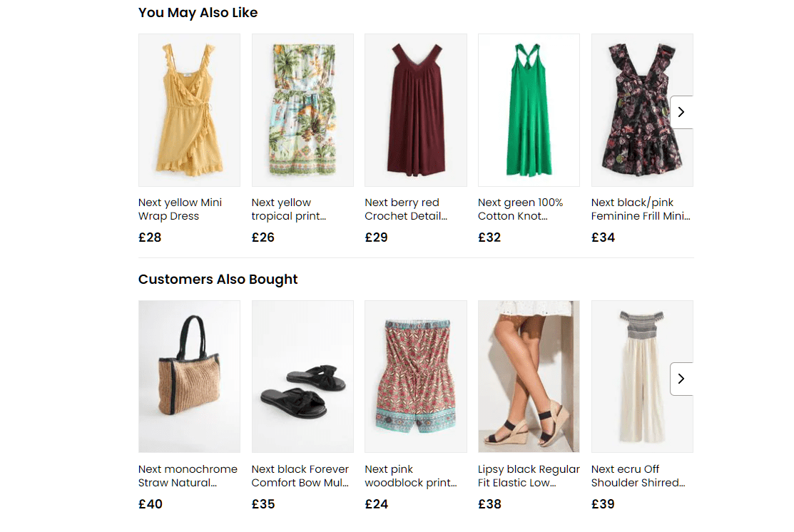Open the berry red Crochet Detail dress
Screen dimensions: 794x532
coord(416,110)
